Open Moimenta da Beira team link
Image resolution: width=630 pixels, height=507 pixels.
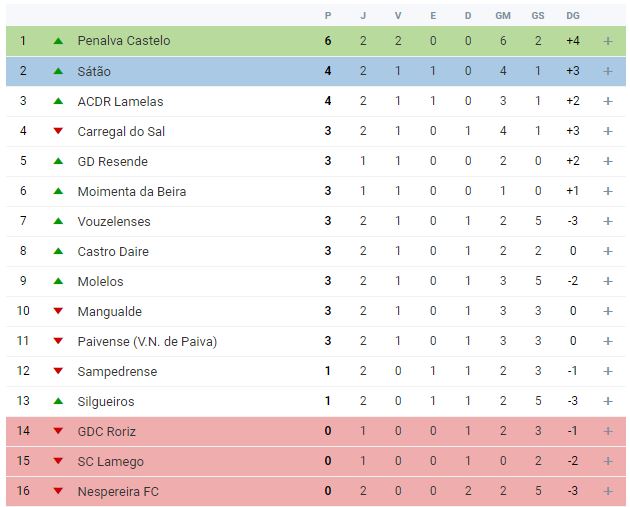click(131, 191)
